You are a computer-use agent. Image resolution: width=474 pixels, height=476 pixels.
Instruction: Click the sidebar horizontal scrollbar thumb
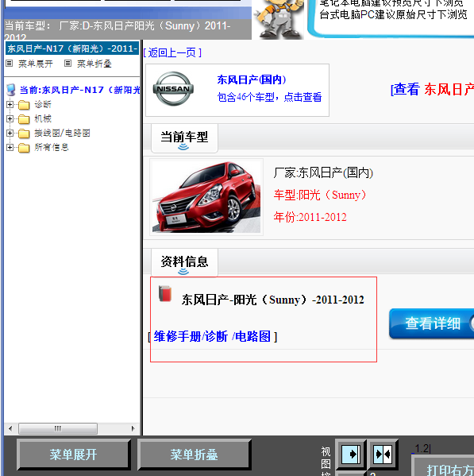(58, 428)
